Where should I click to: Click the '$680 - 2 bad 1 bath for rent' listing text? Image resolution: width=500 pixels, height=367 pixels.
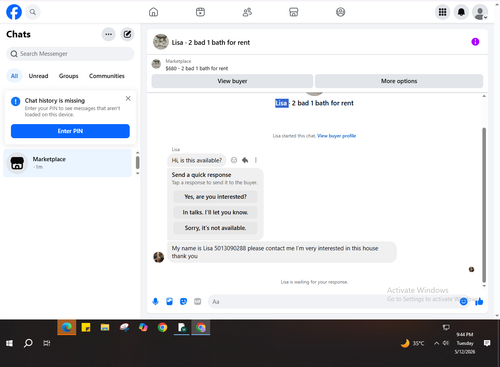pyautogui.click(x=197, y=68)
